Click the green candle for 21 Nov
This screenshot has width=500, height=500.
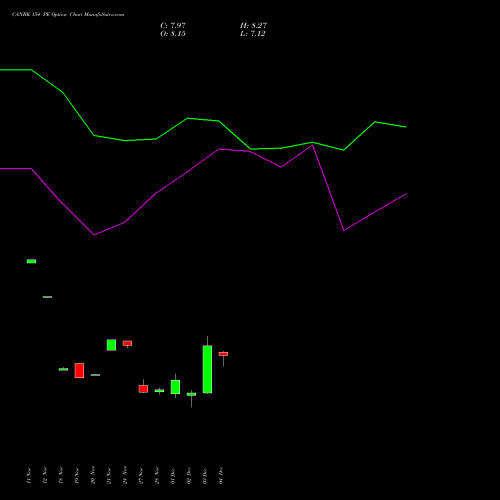[x=111, y=345]
